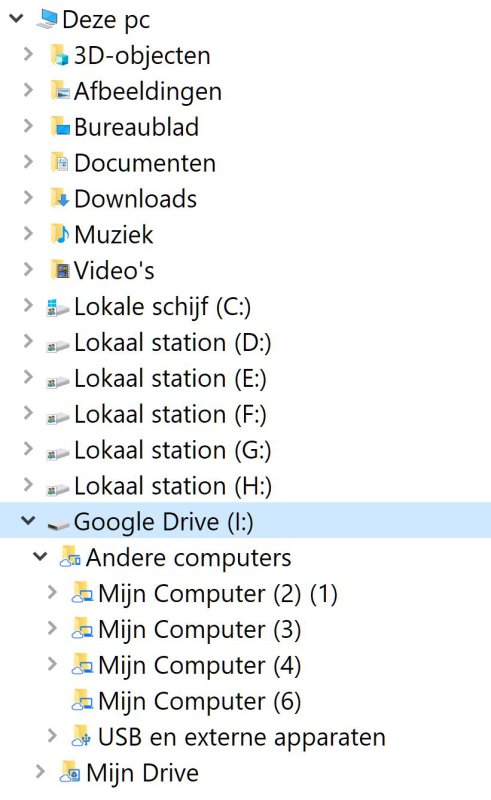Click the Google Drive (I:) drive icon

(x=58, y=524)
